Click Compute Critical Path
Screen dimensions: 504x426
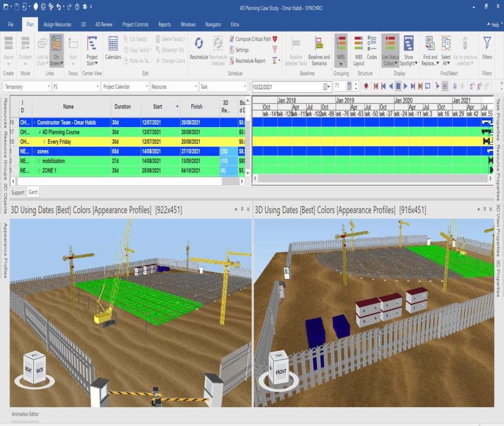251,39
